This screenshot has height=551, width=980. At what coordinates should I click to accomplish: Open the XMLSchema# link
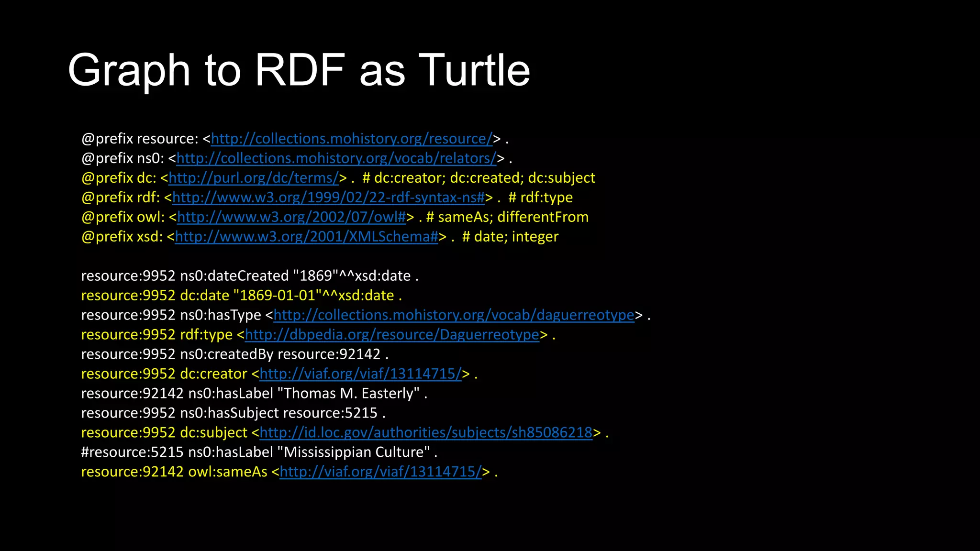(307, 237)
